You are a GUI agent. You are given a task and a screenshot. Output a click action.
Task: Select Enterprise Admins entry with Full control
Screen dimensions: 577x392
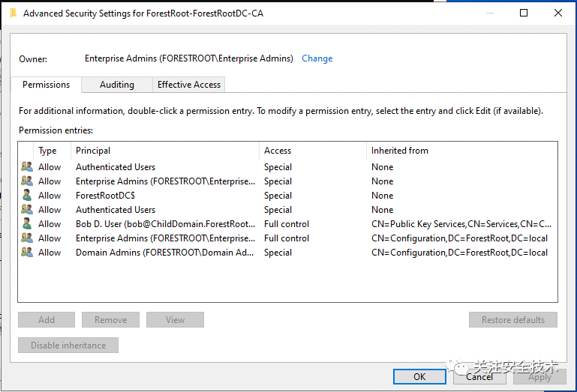[x=287, y=238]
